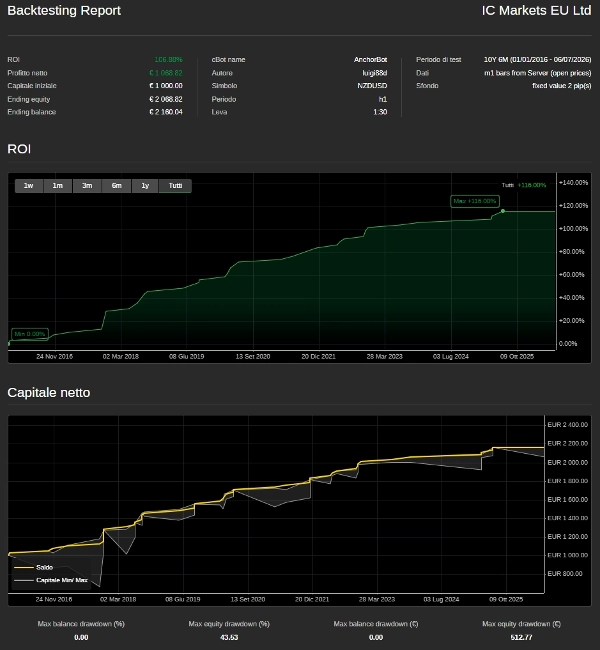Click the Backtesting Report title
Viewport: 600px width, 650px height.
(x=64, y=10)
